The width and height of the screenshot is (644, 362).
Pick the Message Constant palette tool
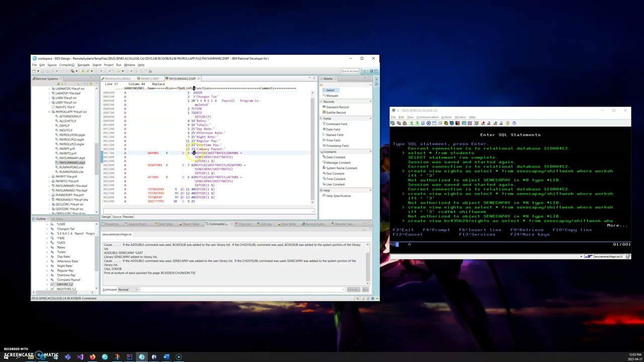338,163
